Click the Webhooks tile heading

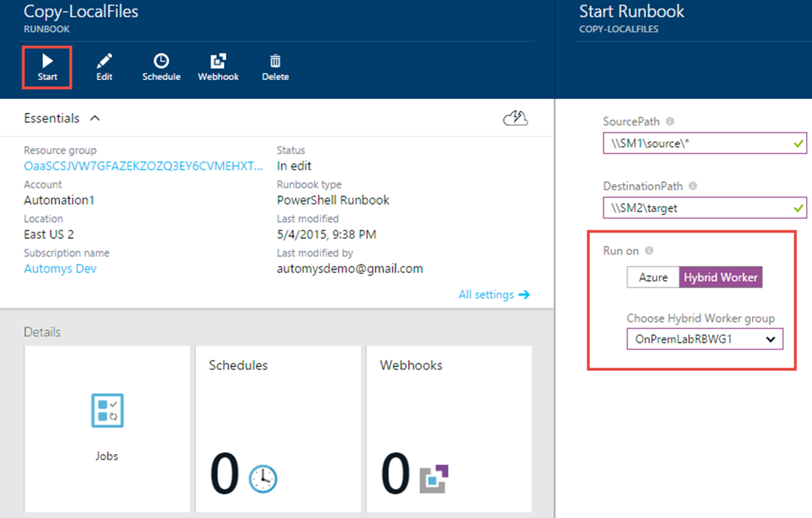coord(411,365)
